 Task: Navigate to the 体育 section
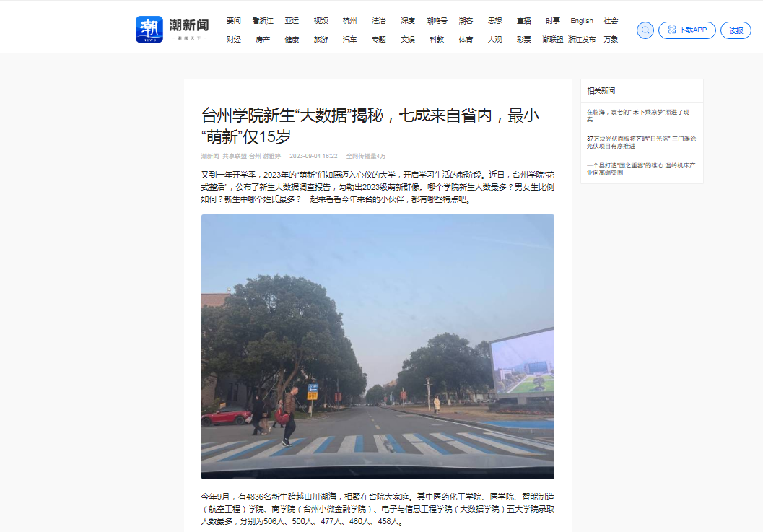pos(466,39)
